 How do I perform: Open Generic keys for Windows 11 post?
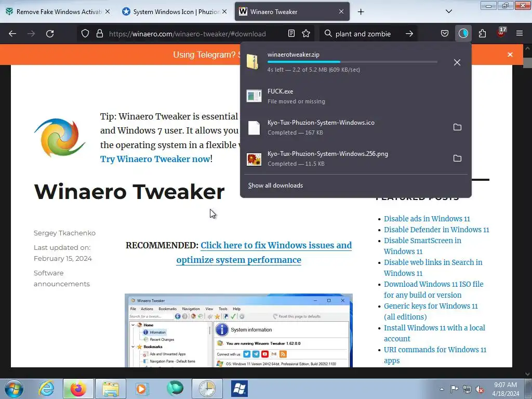[x=431, y=311]
